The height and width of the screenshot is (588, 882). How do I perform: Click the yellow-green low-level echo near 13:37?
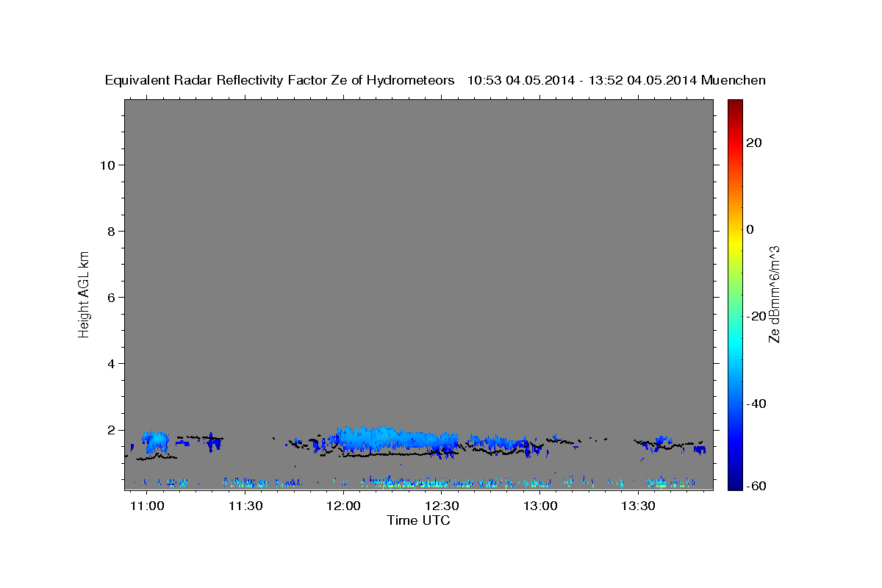point(661,485)
